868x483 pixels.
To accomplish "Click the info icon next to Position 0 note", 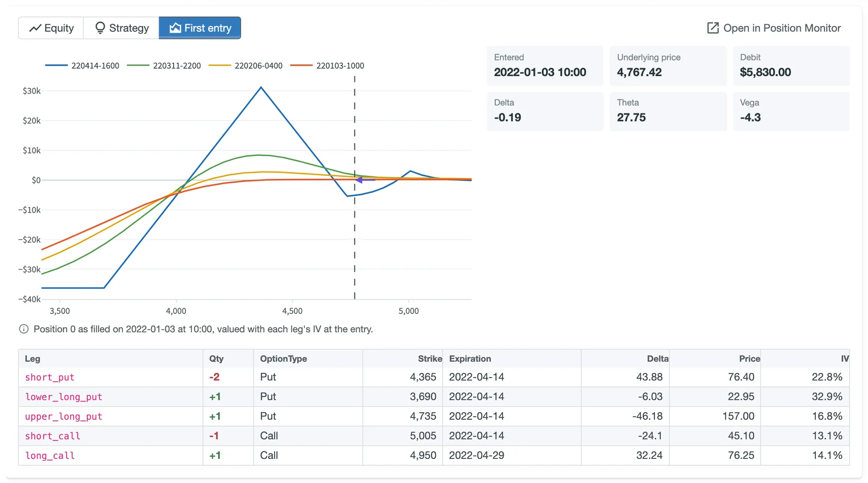I will tap(24, 329).
